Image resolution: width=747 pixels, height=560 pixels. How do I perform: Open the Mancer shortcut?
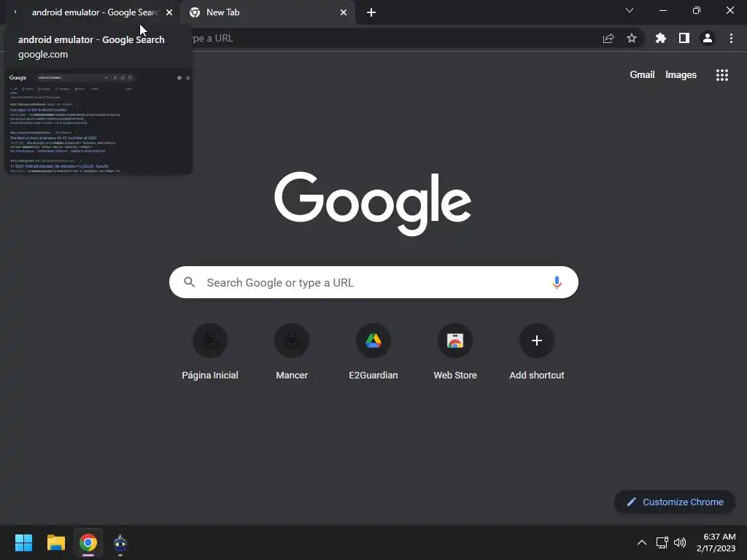coord(292,351)
